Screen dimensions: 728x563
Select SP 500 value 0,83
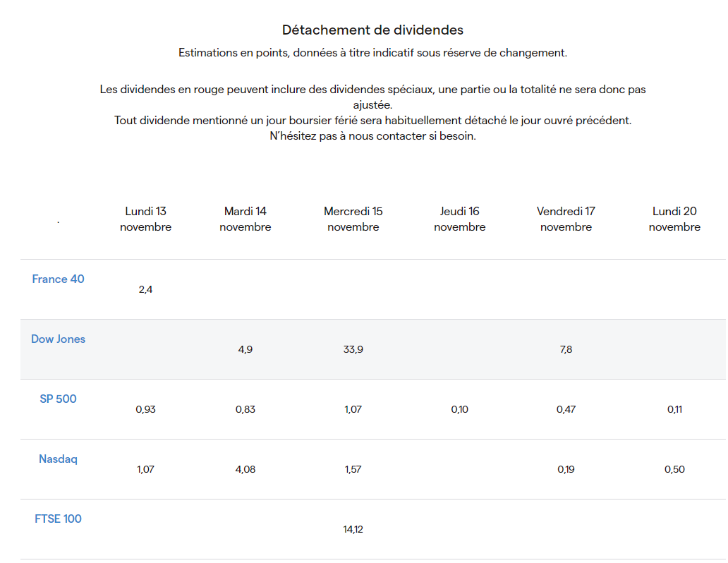coord(245,409)
